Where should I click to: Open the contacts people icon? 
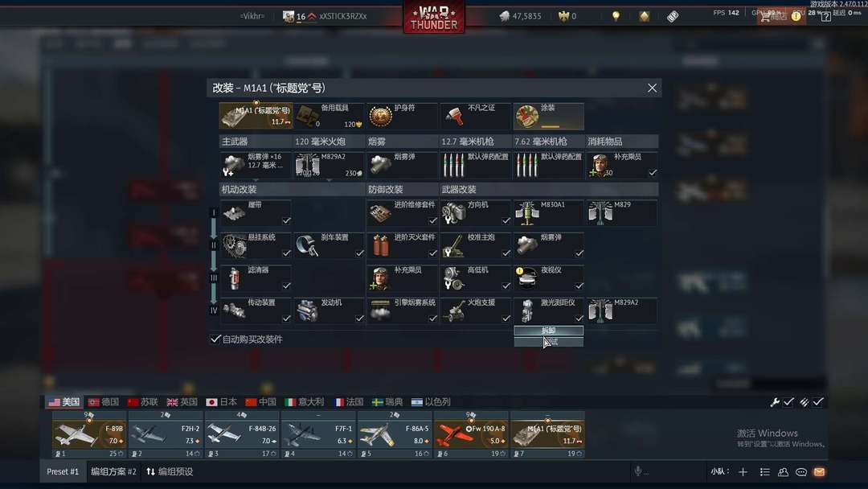783,472
